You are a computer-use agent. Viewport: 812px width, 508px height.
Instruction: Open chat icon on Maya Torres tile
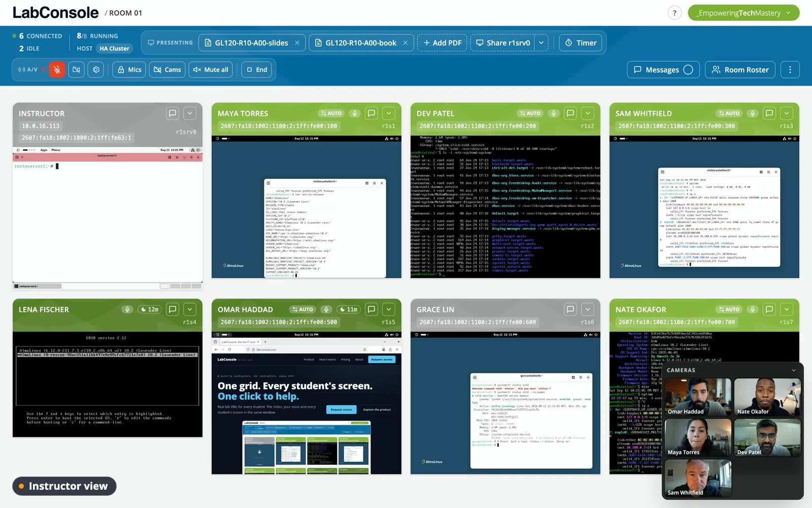[x=371, y=113]
